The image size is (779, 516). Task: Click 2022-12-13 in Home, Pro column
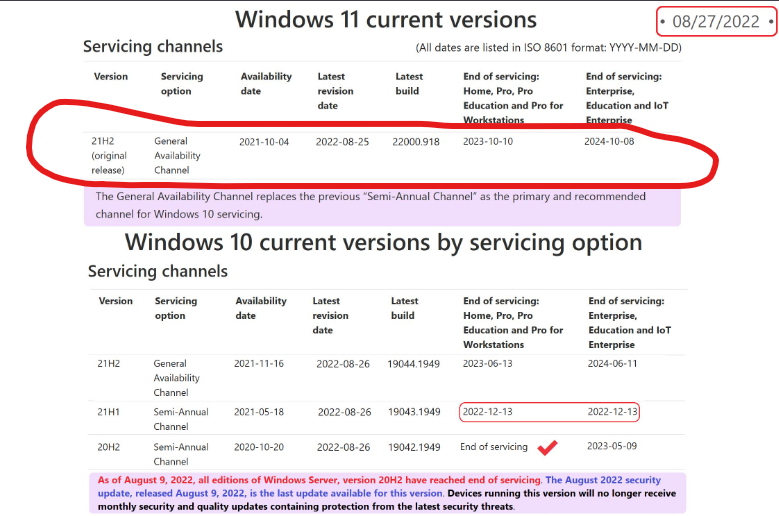point(487,412)
